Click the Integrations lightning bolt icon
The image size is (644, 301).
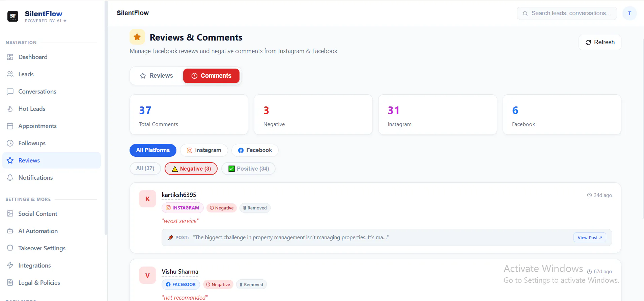tap(10, 266)
